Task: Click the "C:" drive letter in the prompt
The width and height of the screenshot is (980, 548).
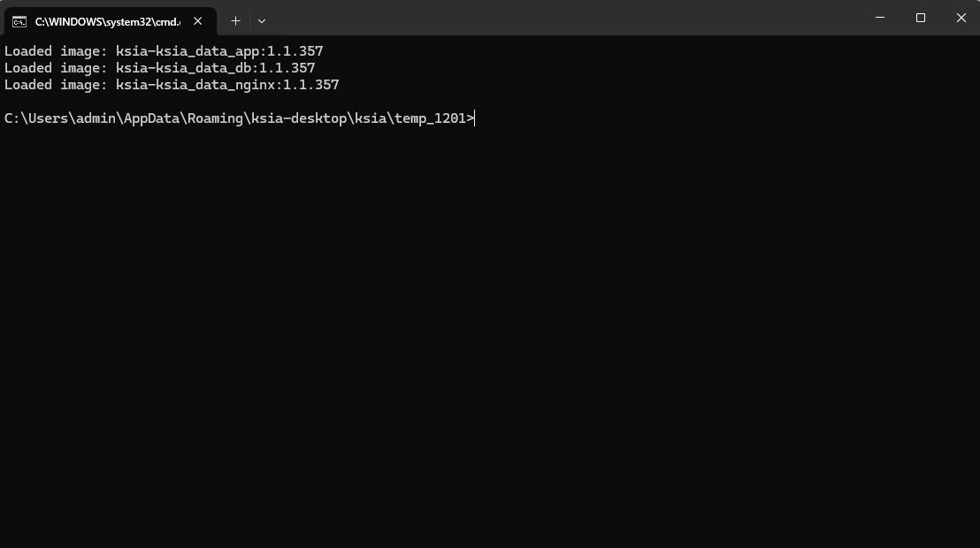Action: point(11,118)
